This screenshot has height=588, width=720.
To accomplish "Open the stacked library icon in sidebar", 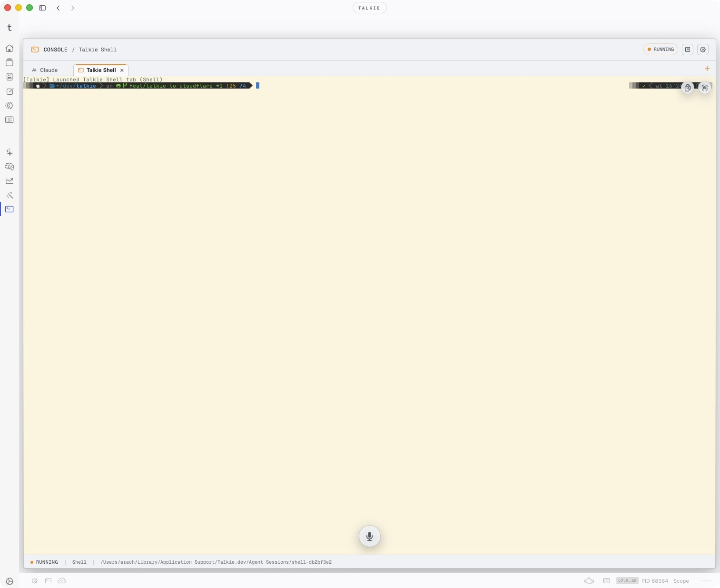I will [x=10, y=62].
